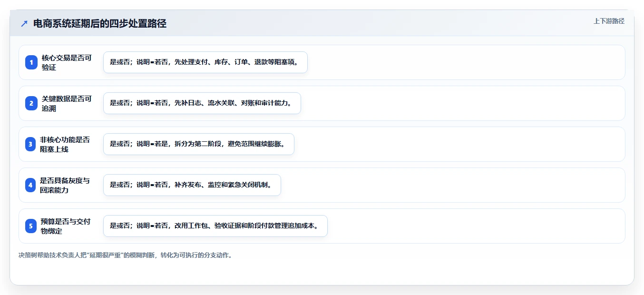Click the box about 支付、库存、订单、退款等阻塞项
Screen dimensions: 644x295
tap(205, 62)
